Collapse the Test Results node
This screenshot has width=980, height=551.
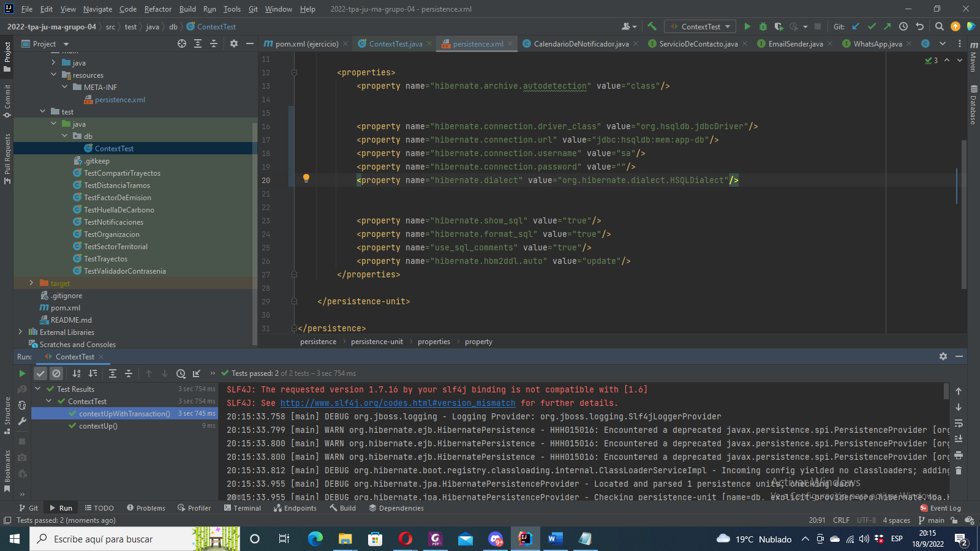(38, 389)
